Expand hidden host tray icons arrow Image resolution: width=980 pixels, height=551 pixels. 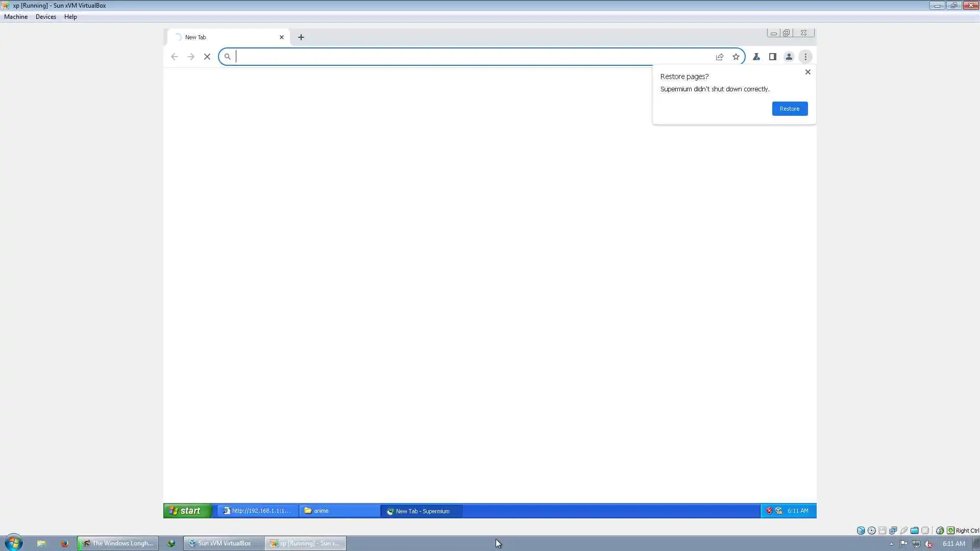(891, 544)
